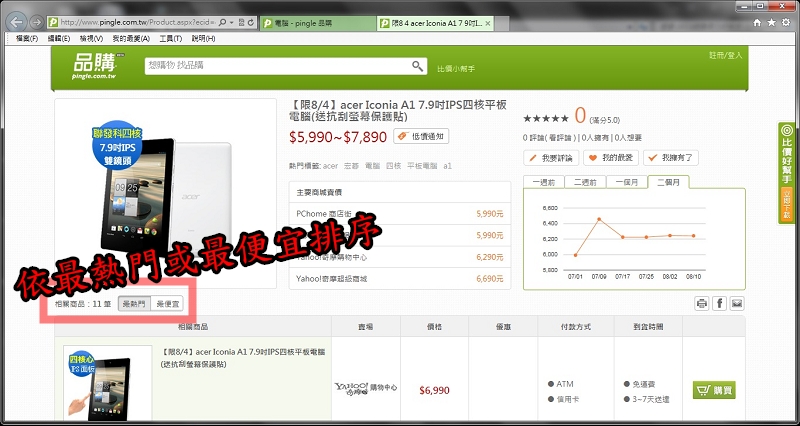The height and width of the screenshot is (426, 800).
Task: Click the browser forward arrow
Action: tap(36, 22)
